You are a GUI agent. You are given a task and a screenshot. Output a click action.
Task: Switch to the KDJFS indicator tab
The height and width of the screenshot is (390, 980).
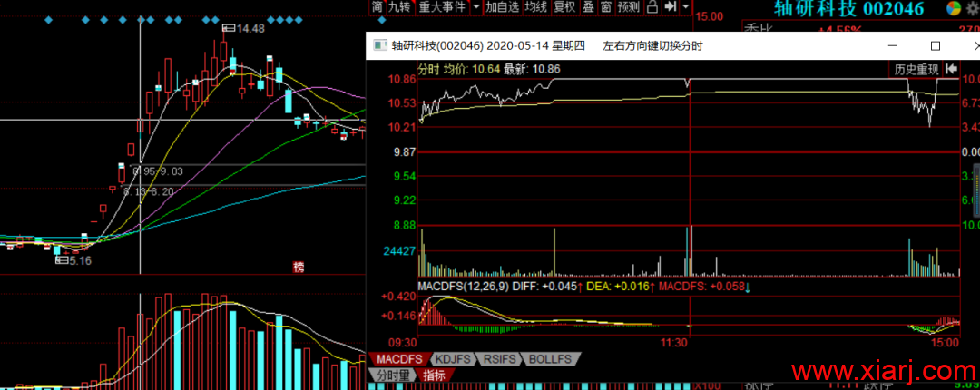point(453,359)
